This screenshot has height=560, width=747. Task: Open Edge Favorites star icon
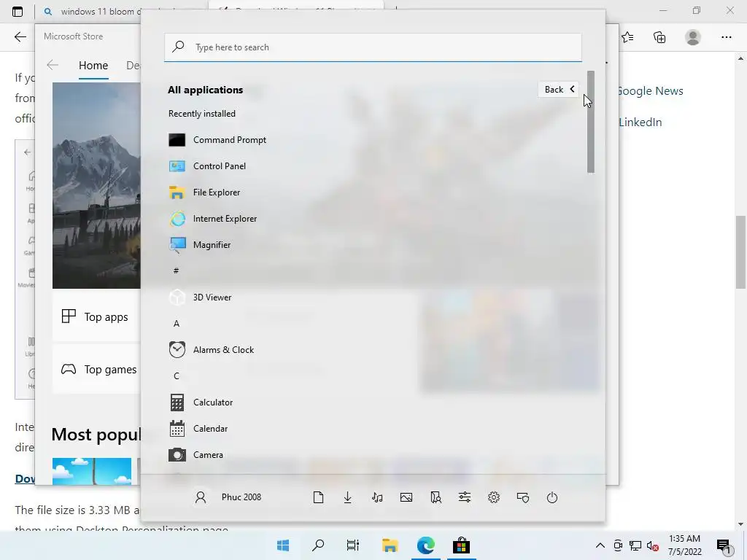tap(627, 37)
